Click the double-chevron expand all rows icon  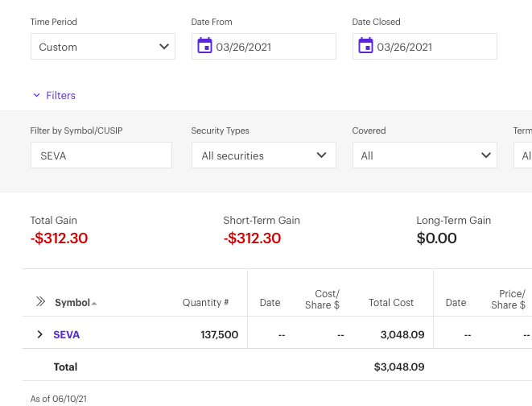40,302
